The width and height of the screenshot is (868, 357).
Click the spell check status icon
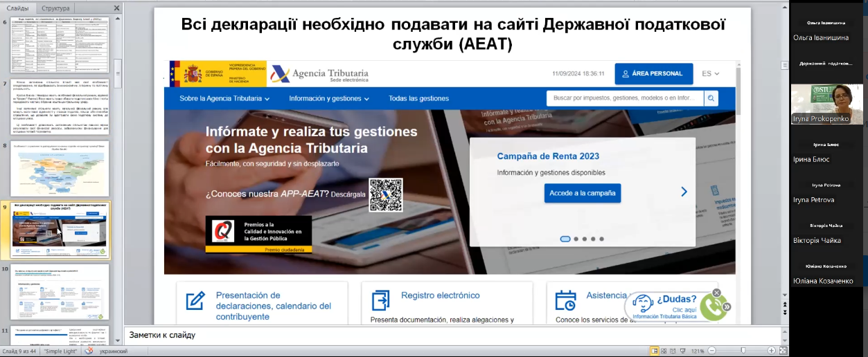tap(89, 351)
